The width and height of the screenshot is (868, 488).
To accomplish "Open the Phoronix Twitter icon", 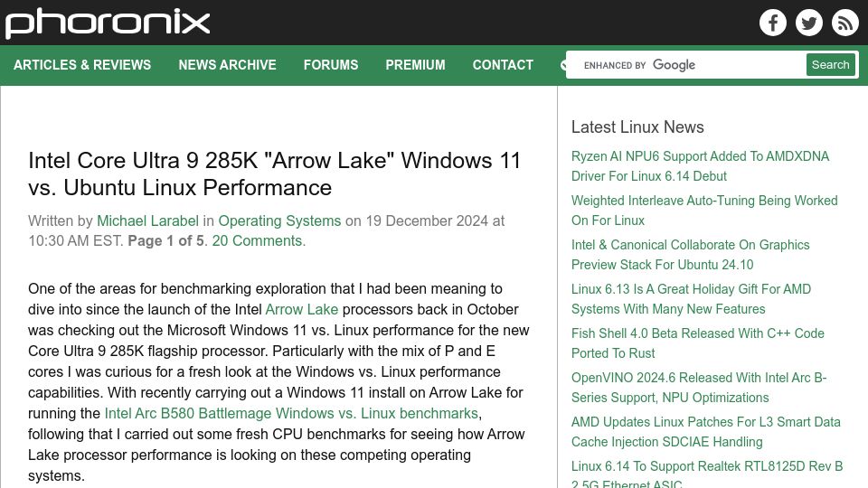I will coord(808,23).
